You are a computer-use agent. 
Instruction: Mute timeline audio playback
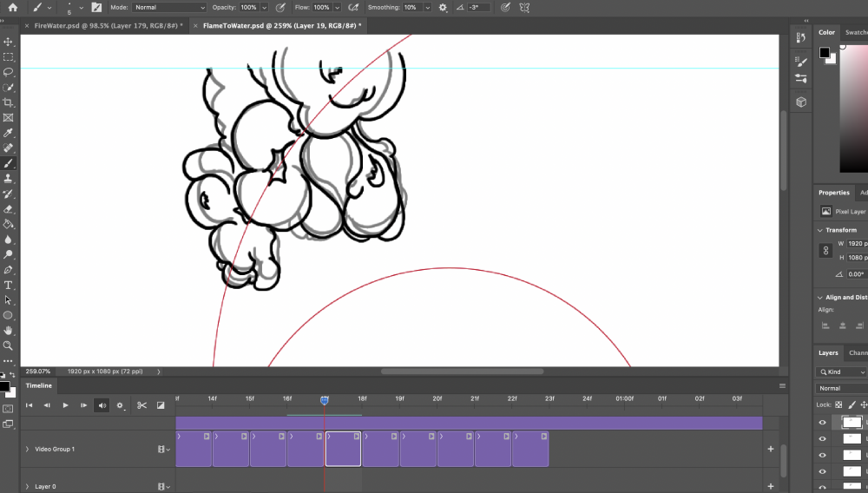(x=102, y=405)
